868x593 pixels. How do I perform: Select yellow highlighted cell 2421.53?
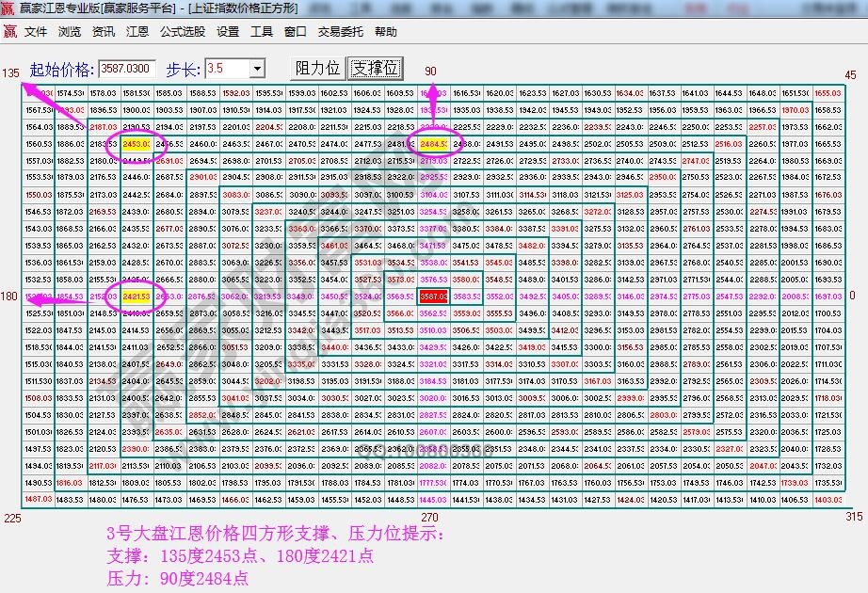coord(137,296)
